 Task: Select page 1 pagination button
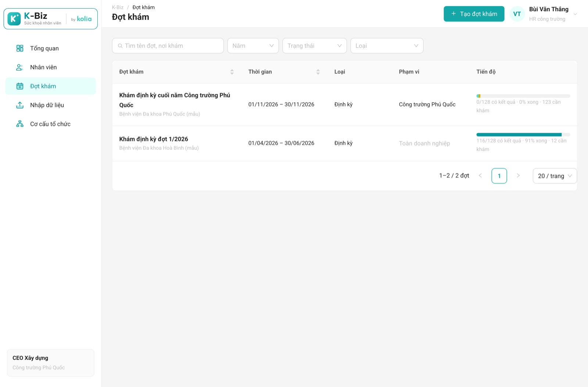(499, 176)
